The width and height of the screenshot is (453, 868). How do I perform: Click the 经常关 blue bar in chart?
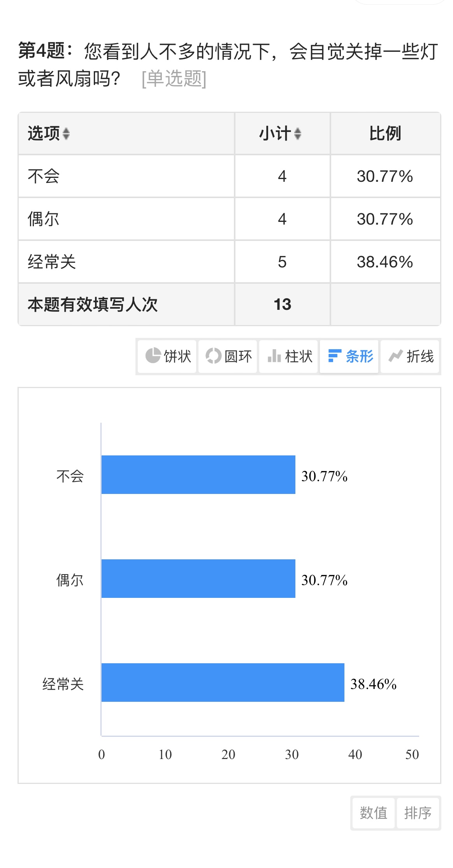coord(223,682)
